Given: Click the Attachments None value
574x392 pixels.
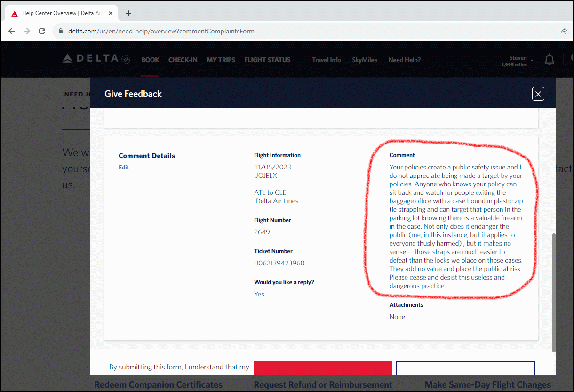Looking at the screenshot, I should (x=397, y=317).
